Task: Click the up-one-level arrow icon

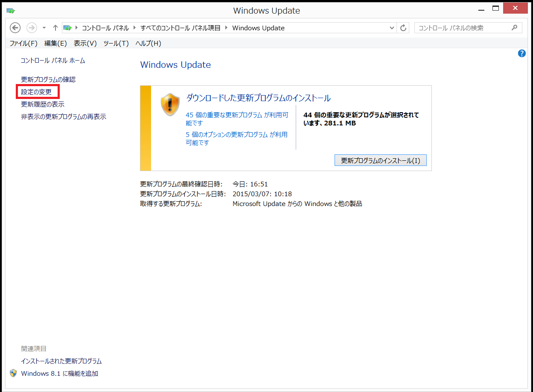Action: tap(55, 28)
